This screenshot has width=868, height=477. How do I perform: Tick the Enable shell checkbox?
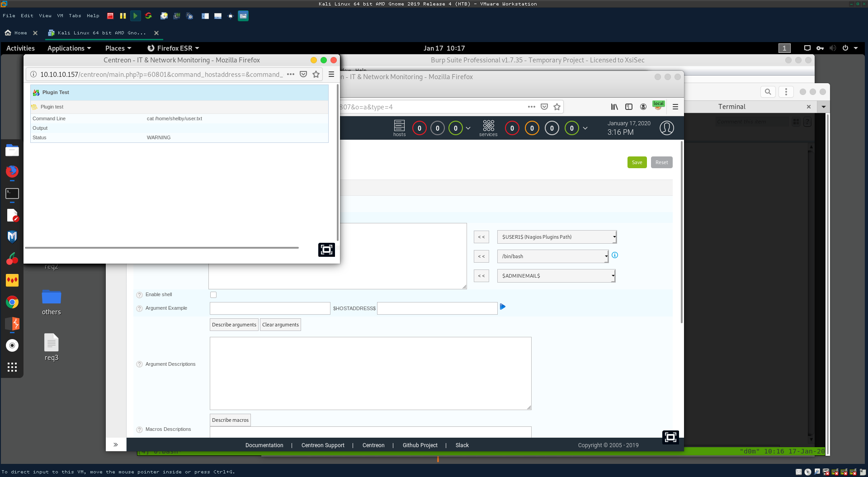[x=213, y=295]
